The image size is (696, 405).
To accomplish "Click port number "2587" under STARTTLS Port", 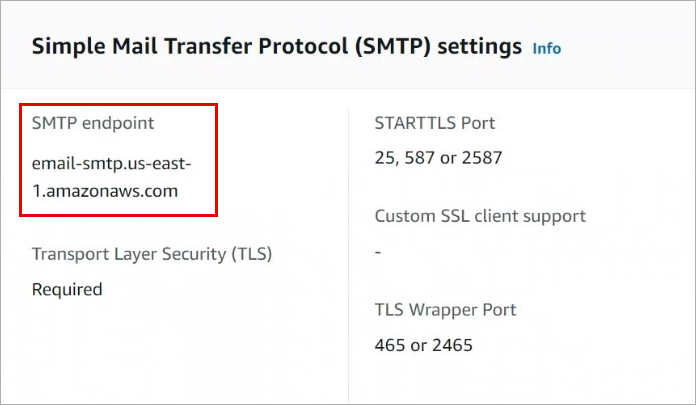I will (x=482, y=157).
